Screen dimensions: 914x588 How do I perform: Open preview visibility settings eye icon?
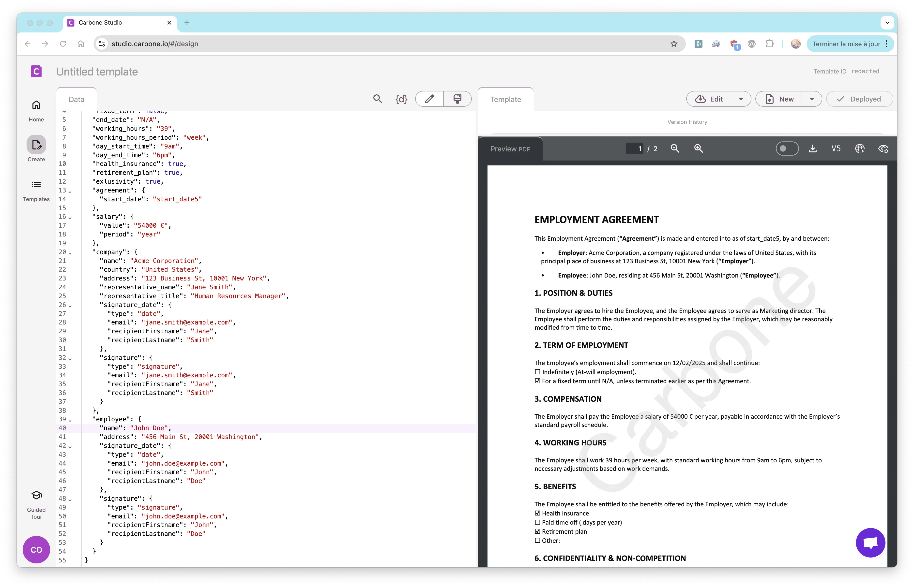(884, 148)
